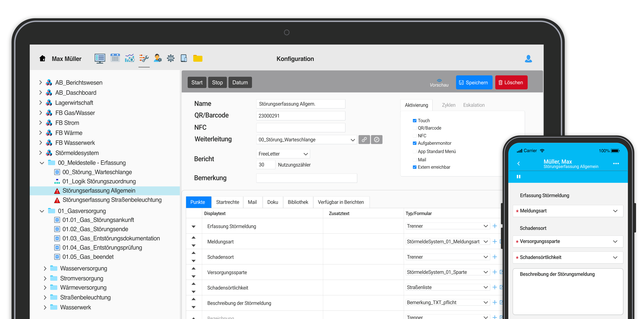Click the SYS gear system settings icon
Image resolution: width=644 pixels, height=319 pixels.
pyautogui.click(x=171, y=58)
